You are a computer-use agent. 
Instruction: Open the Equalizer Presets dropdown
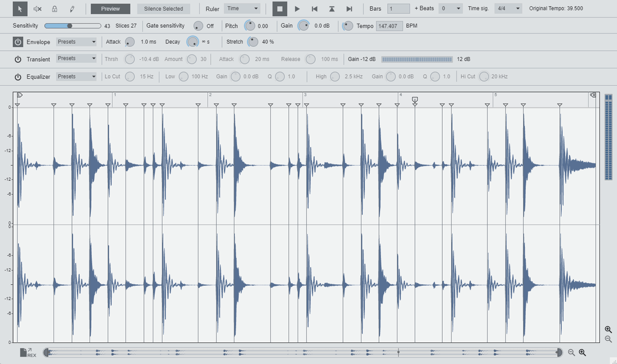(x=76, y=77)
